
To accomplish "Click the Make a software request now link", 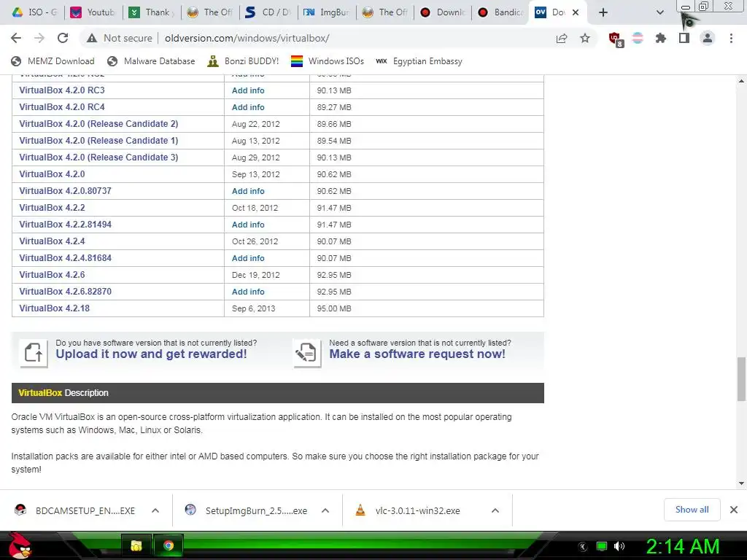I will click(x=417, y=354).
